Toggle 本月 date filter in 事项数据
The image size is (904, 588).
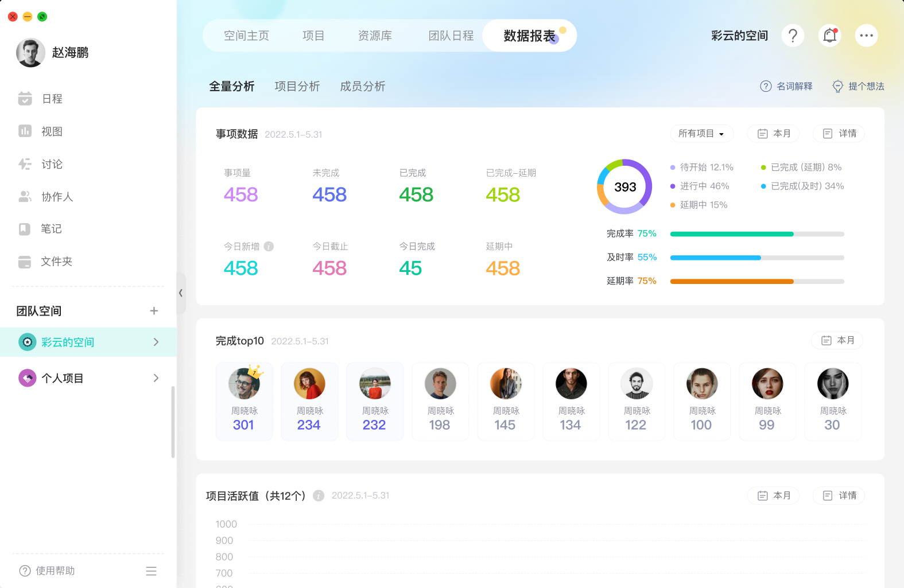pyautogui.click(x=774, y=134)
